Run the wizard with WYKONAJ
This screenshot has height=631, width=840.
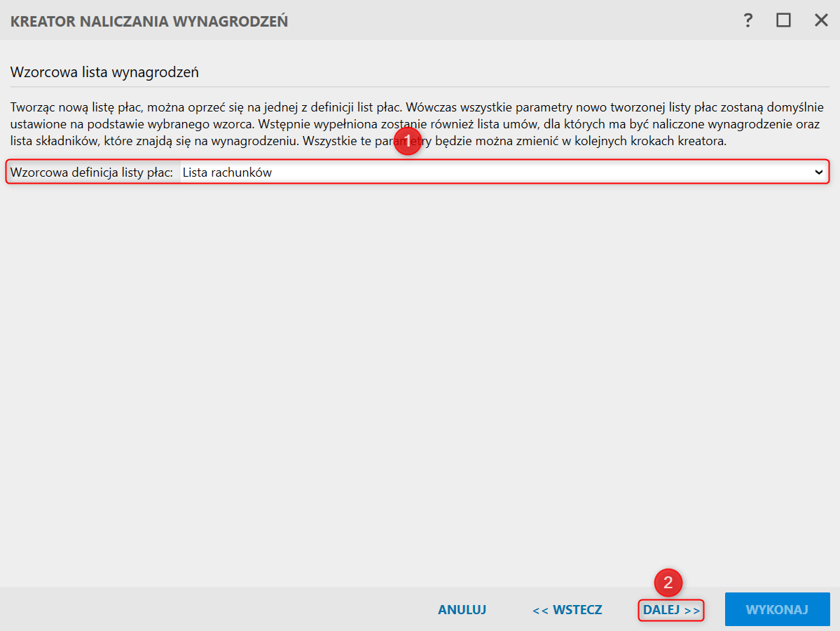coord(777,609)
